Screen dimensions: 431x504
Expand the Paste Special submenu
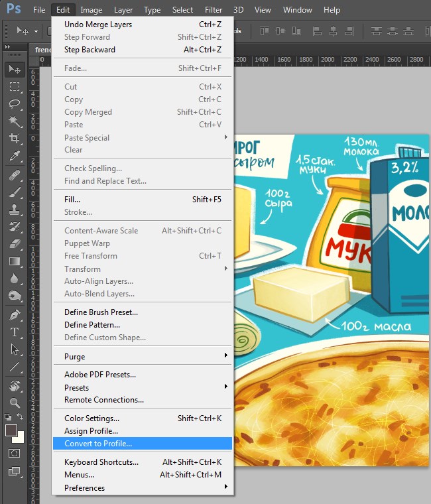coord(143,137)
